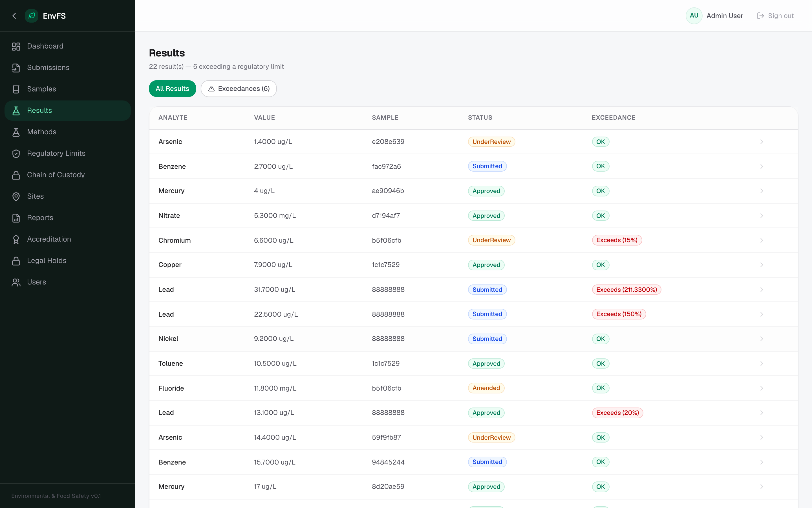This screenshot has height=508, width=812.
Task: Click the Legal Holds lock icon
Action: pos(16,261)
